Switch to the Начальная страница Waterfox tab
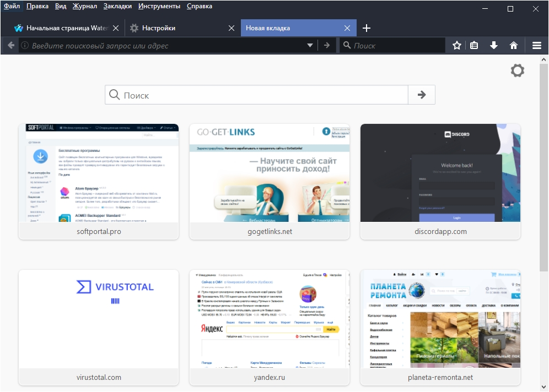The height and width of the screenshot is (392, 549). (x=67, y=28)
